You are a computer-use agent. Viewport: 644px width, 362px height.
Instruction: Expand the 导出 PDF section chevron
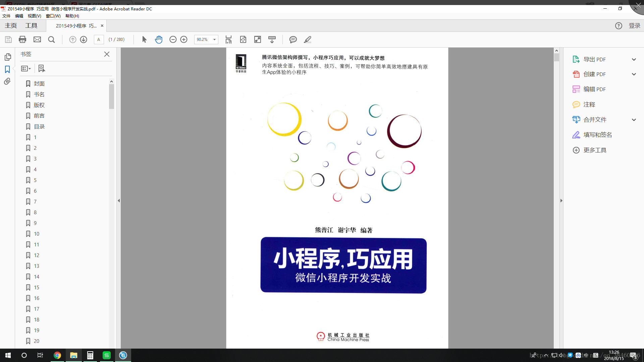point(634,59)
